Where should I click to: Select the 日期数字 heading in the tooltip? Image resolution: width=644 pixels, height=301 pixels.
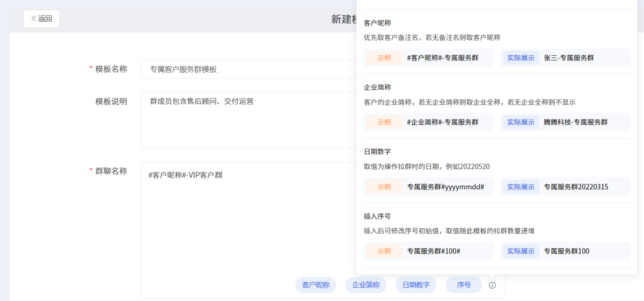377,152
